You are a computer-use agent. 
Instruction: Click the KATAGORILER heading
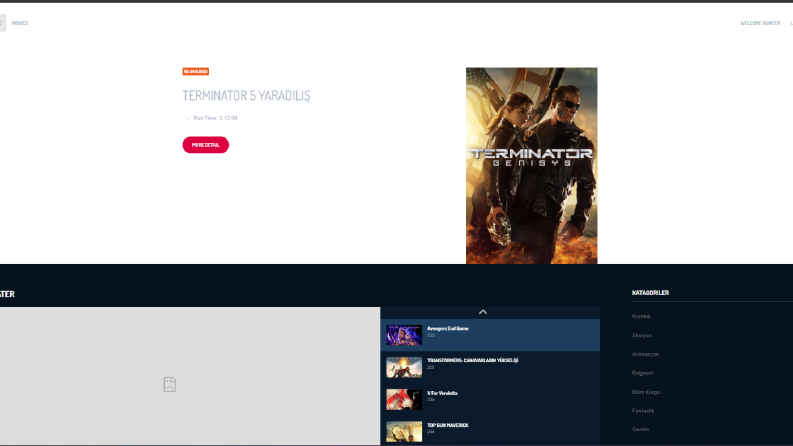click(x=650, y=293)
